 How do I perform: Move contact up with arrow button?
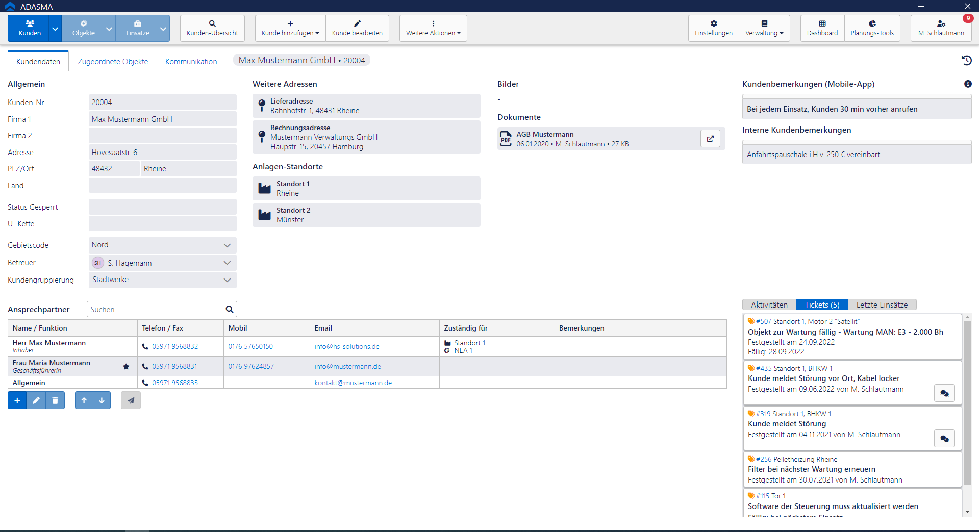tap(84, 400)
